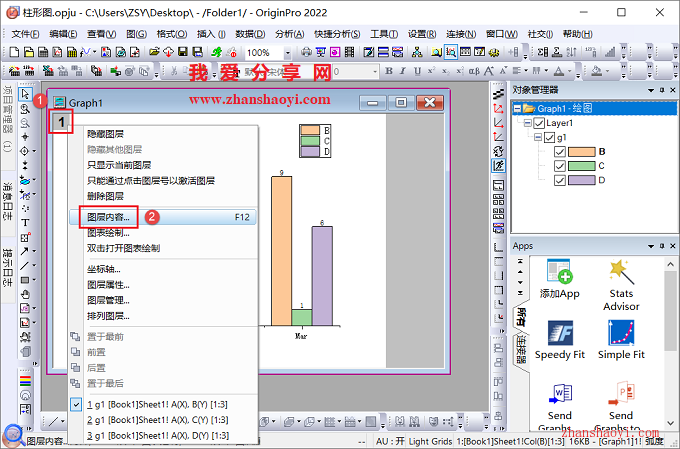Choose 坐标轴... from context menu

tap(163, 269)
